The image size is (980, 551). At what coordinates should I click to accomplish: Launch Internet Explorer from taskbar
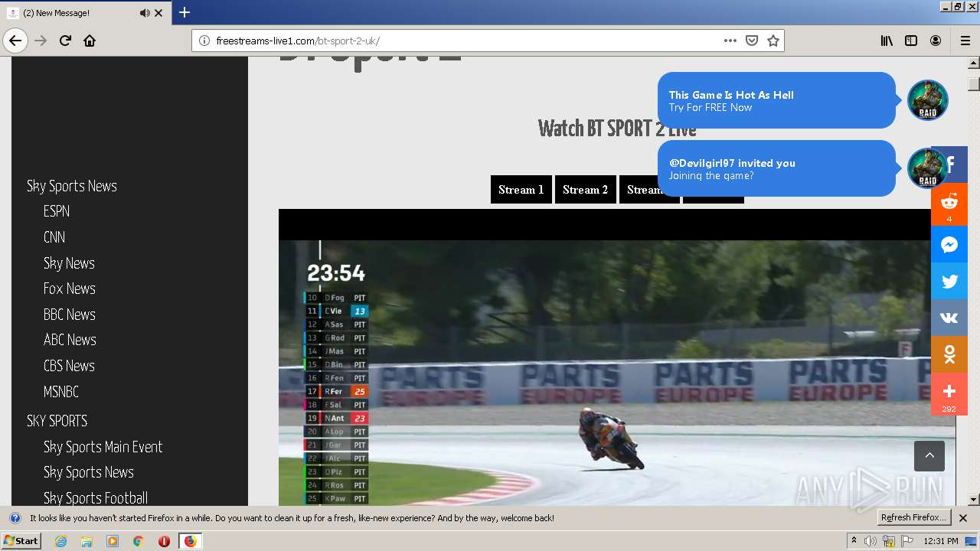(x=60, y=541)
